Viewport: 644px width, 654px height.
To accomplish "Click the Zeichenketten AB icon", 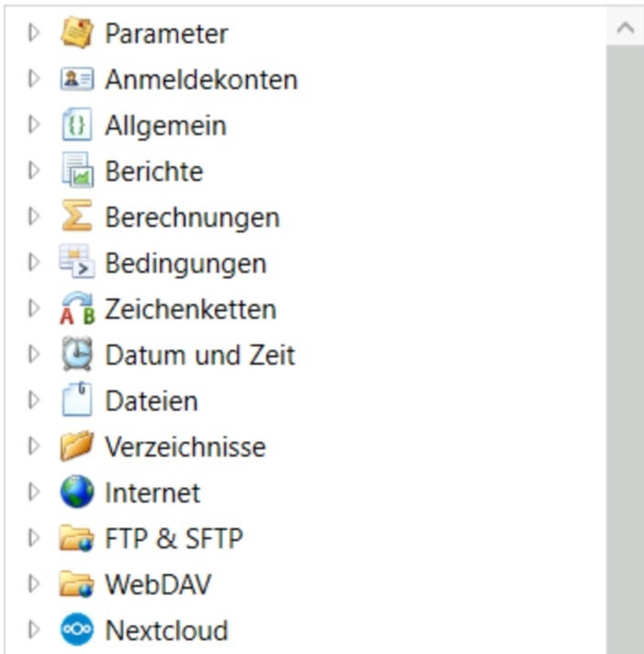I will [x=77, y=310].
